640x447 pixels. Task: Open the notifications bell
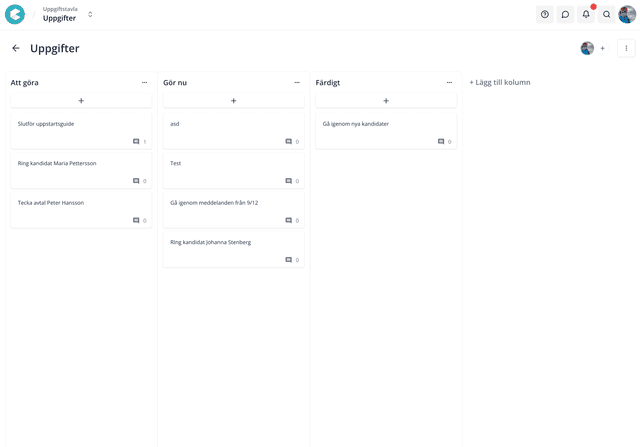click(x=586, y=14)
